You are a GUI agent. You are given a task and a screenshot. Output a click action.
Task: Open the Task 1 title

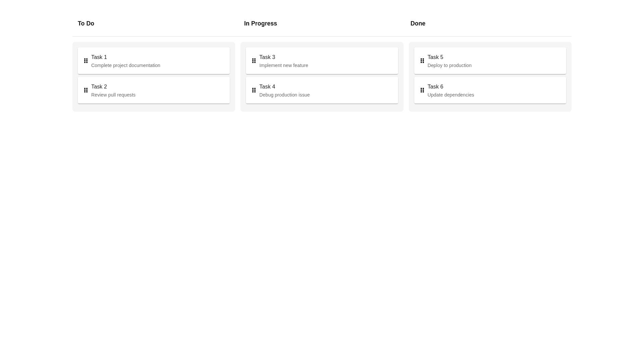[99, 57]
